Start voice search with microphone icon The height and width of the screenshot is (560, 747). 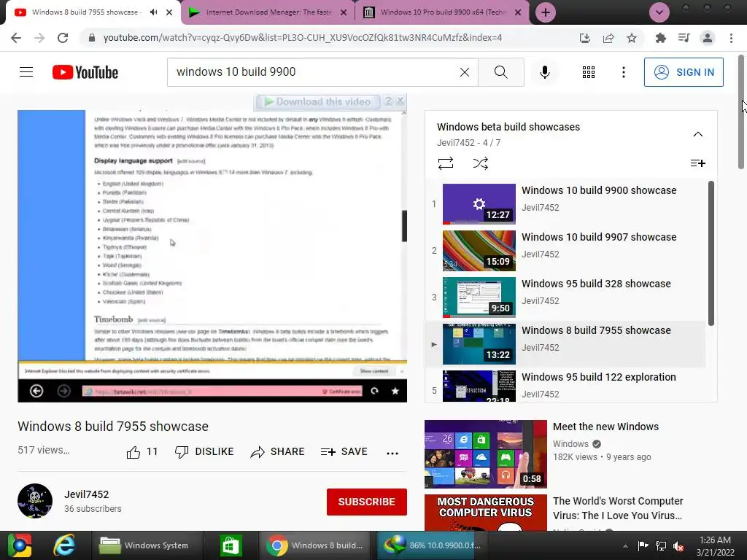[x=544, y=72]
